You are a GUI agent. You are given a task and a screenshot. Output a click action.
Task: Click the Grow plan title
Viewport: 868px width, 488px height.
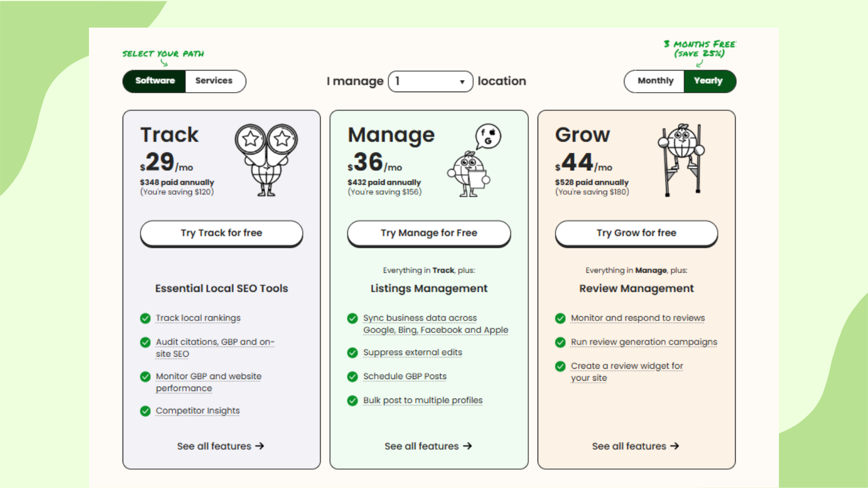(x=583, y=134)
